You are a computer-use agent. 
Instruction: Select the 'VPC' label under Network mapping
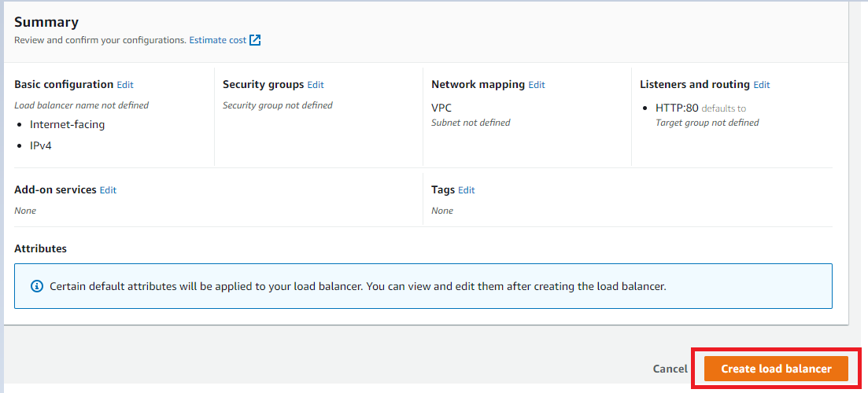441,108
